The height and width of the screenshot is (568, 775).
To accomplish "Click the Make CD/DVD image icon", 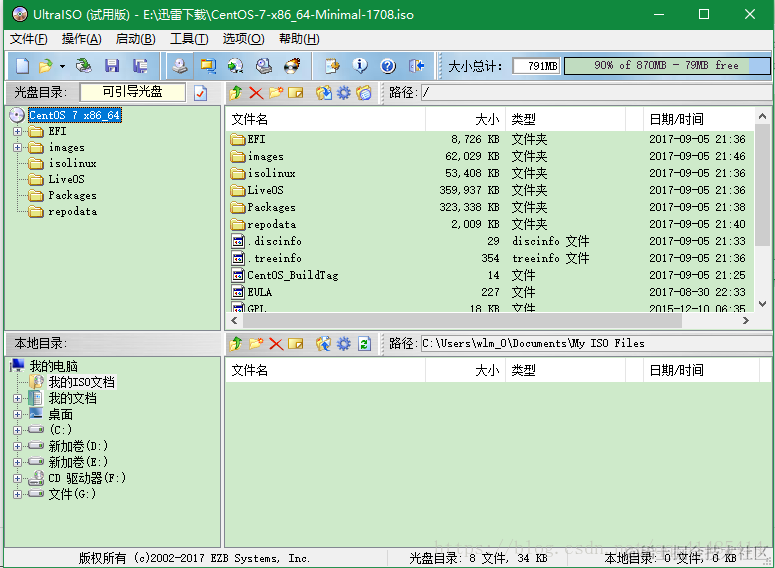I will (x=180, y=66).
